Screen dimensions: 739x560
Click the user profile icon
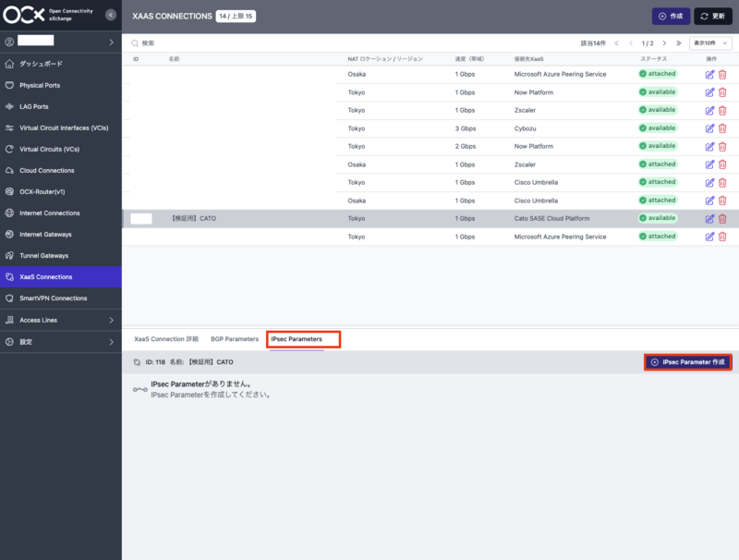tap(9, 42)
